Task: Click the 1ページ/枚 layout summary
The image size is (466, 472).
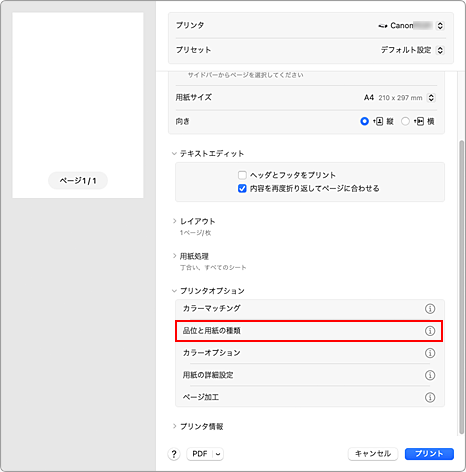Action: coord(196,233)
